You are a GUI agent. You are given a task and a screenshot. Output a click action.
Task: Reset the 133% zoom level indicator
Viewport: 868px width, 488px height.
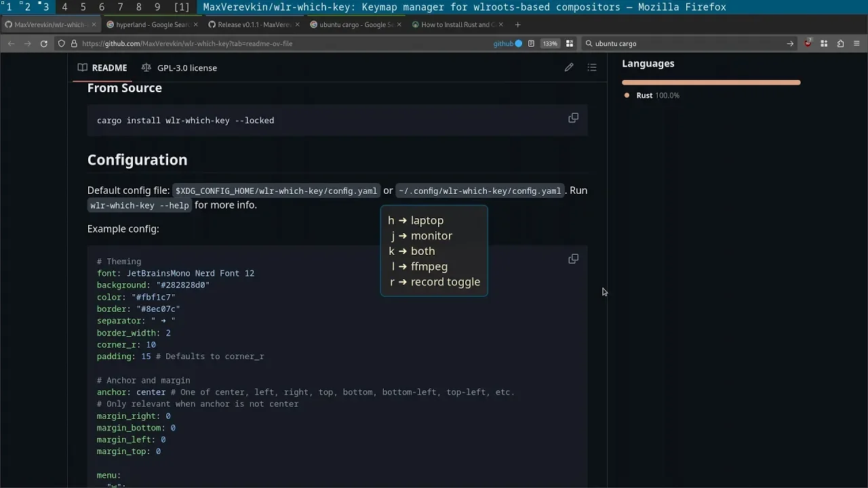(x=550, y=43)
